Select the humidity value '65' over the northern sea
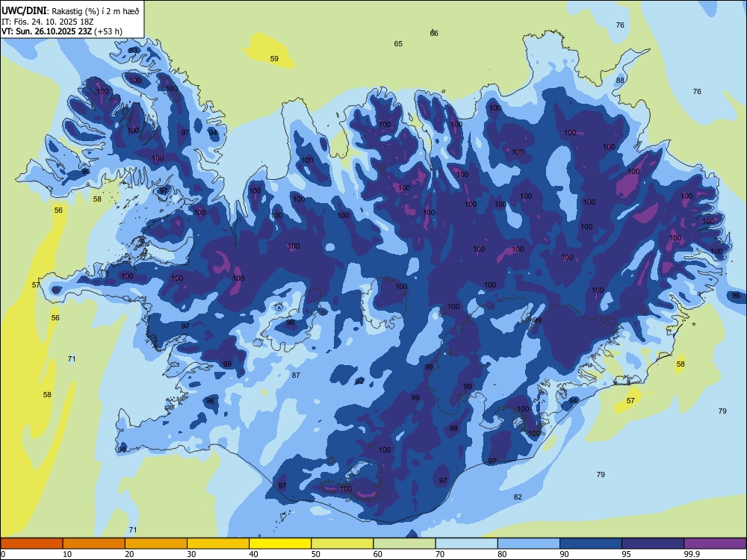The width and height of the screenshot is (747, 560). coord(398,44)
